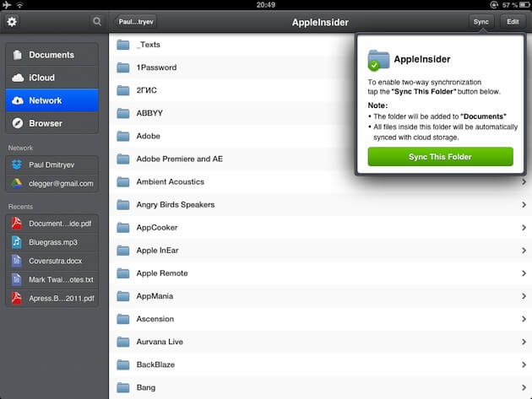
Task: Tap the Sync button in toolbar
Action: pyautogui.click(x=480, y=22)
